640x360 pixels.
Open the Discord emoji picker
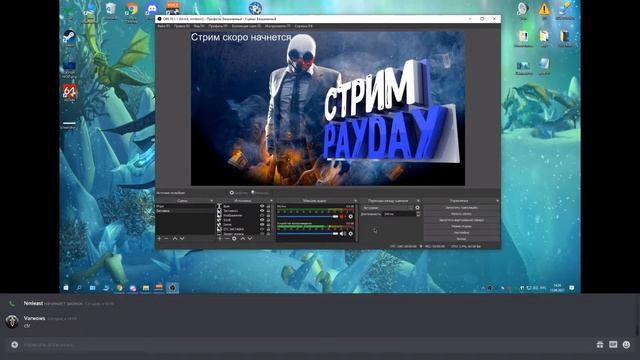click(x=627, y=345)
